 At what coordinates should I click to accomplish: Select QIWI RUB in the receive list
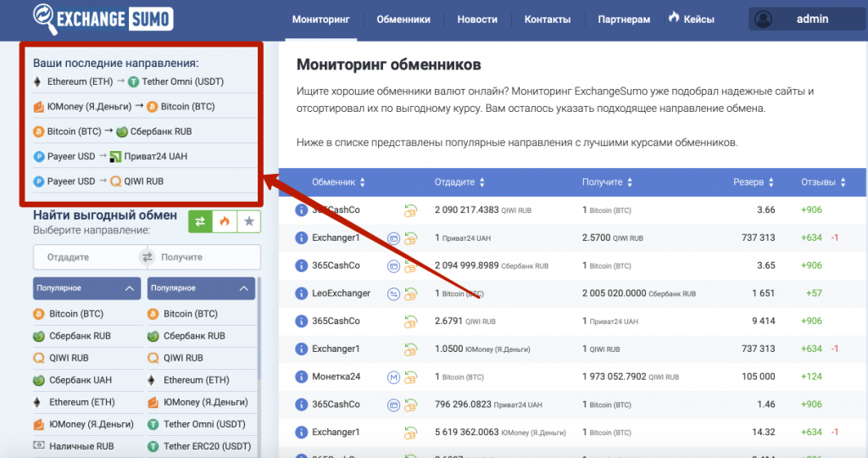(175, 358)
